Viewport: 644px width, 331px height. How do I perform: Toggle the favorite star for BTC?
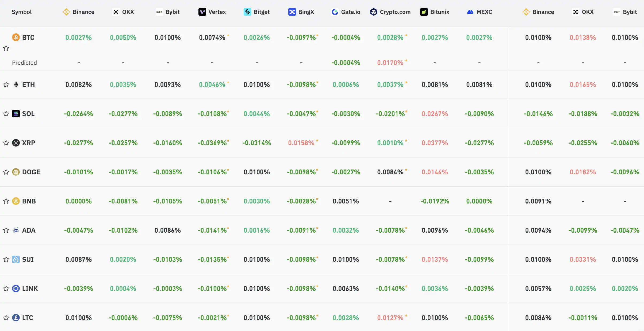point(6,48)
